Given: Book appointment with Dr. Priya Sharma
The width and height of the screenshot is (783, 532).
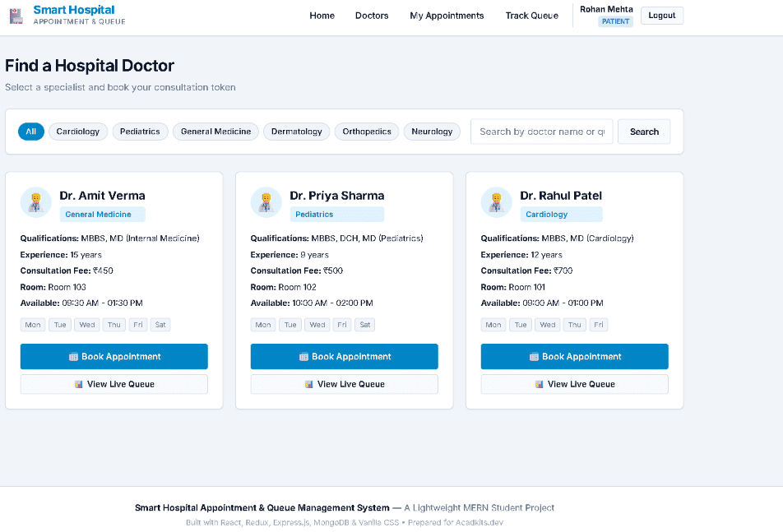Looking at the screenshot, I should click(x=344, y=356).
